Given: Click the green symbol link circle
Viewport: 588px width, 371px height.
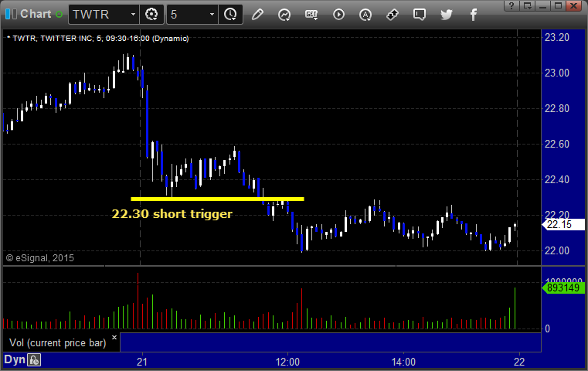Looking at the screenshot, I should (x=59, y=15).
